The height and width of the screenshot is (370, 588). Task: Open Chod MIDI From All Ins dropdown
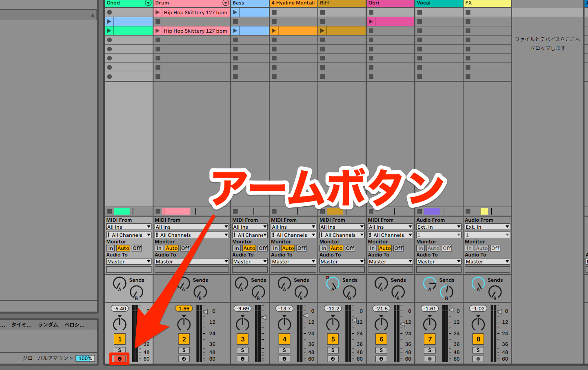129,227
